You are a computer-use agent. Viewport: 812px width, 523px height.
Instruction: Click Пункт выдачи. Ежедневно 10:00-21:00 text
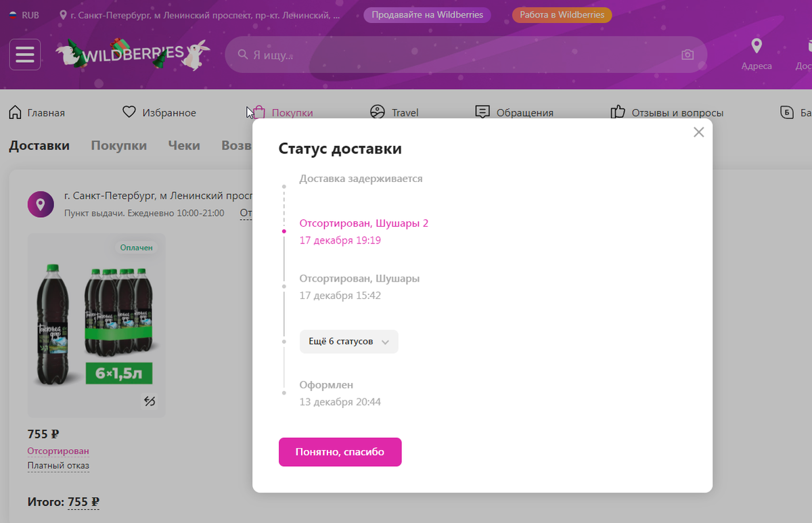pyautogui.click(x=144, y=213)
